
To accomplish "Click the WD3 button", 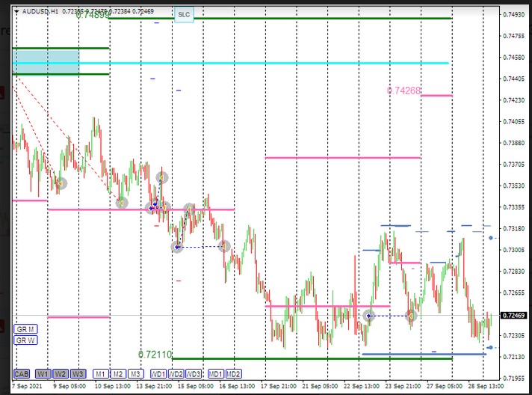I will click(x=194, y=373).
